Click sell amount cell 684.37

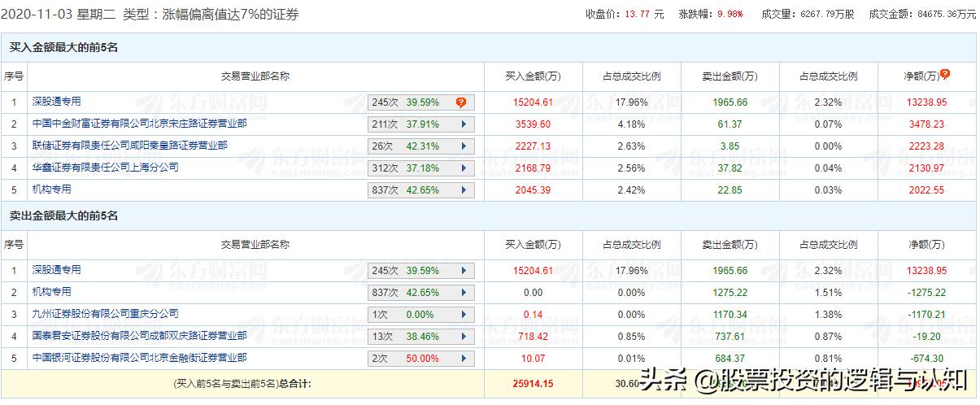click(730, 359)
